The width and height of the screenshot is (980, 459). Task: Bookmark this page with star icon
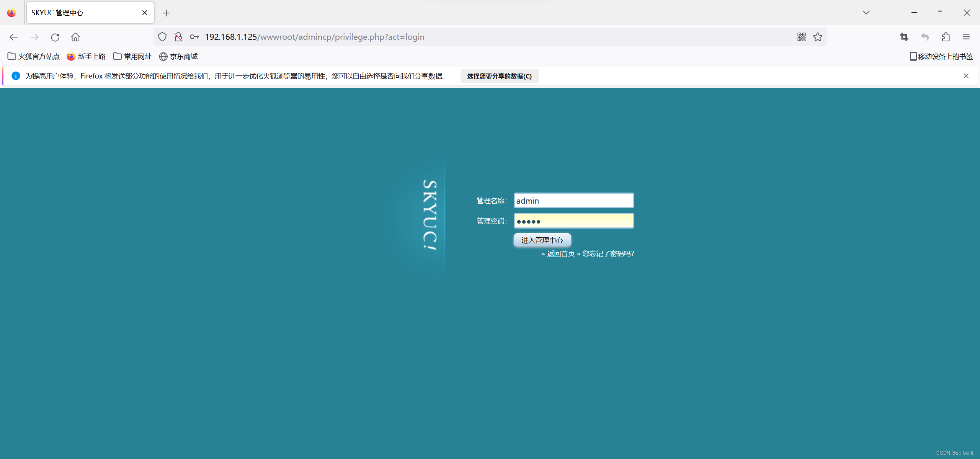click(x=818, y=37)
